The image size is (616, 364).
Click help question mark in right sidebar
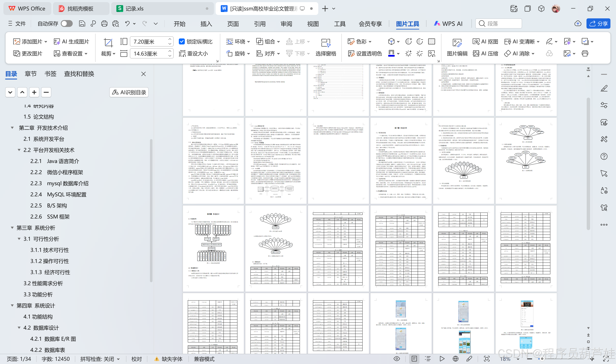coord(604,157)
